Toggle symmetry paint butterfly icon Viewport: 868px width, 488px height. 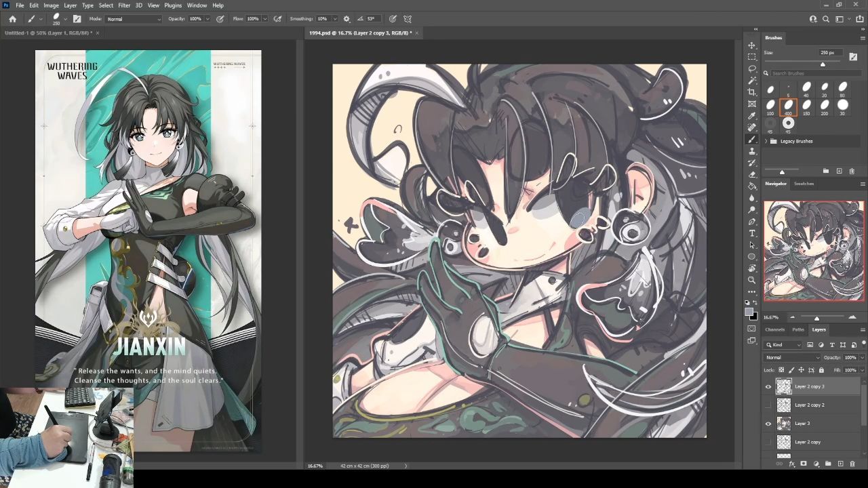pos(408,19)
